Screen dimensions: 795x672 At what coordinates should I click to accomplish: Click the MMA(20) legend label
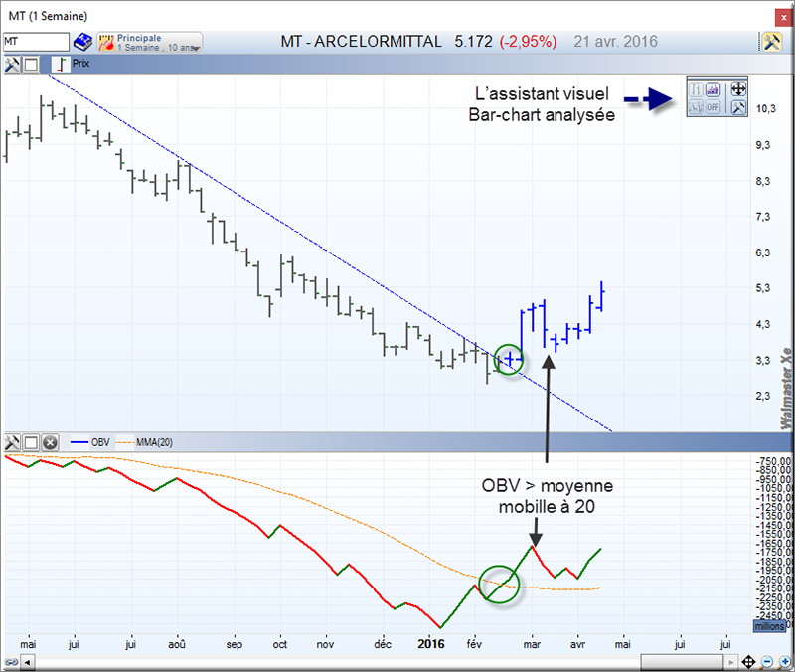pos(154,442)
